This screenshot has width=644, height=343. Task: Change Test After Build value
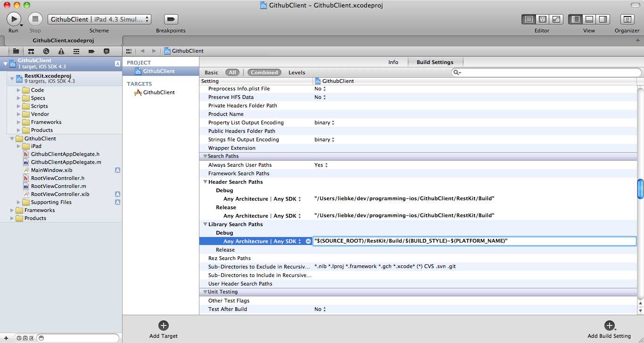[320, 309]
